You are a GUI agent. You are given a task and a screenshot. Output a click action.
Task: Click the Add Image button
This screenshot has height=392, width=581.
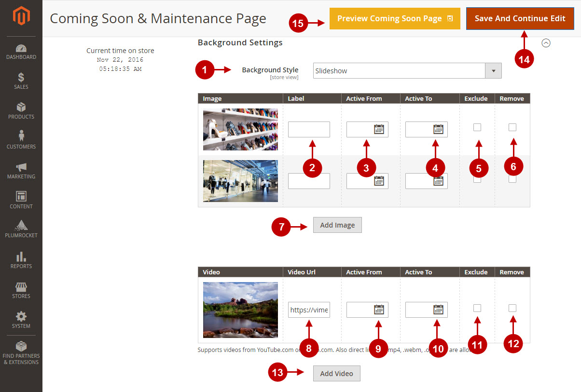click(337, 225)
